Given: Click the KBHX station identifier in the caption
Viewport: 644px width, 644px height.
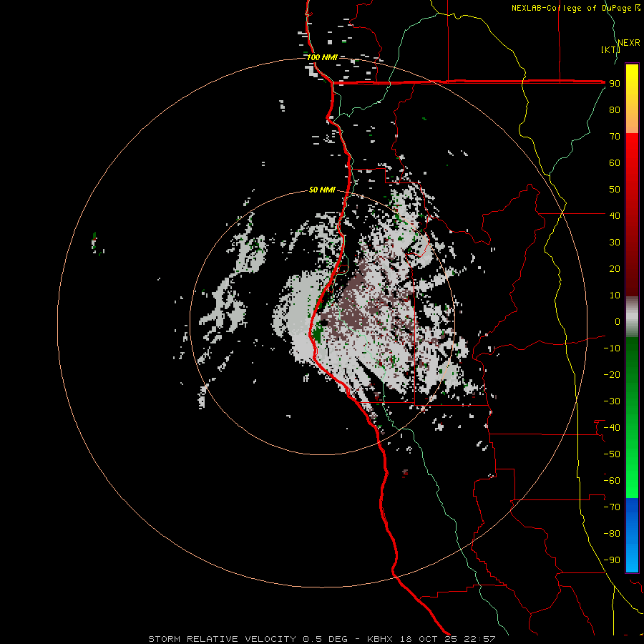Looking at the screenshot, I should point(380,639).
